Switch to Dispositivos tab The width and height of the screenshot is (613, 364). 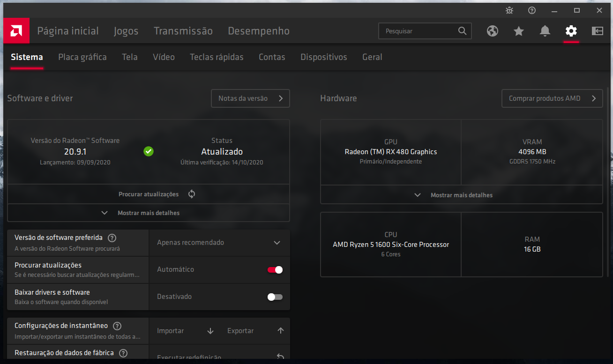click(x=324, y=57)
